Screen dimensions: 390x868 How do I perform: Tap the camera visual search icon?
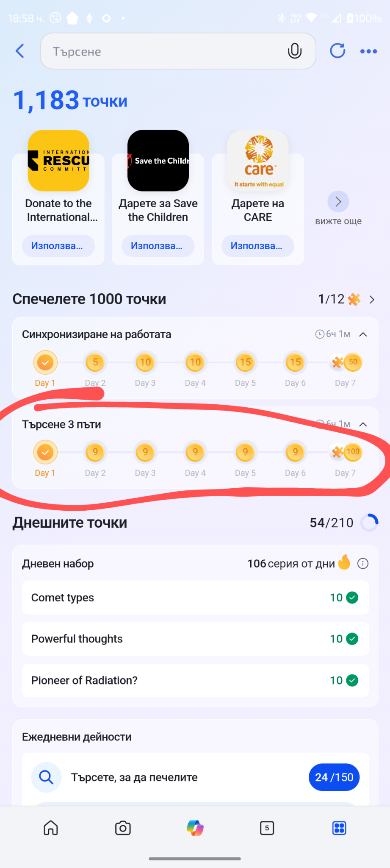[123, 828]
